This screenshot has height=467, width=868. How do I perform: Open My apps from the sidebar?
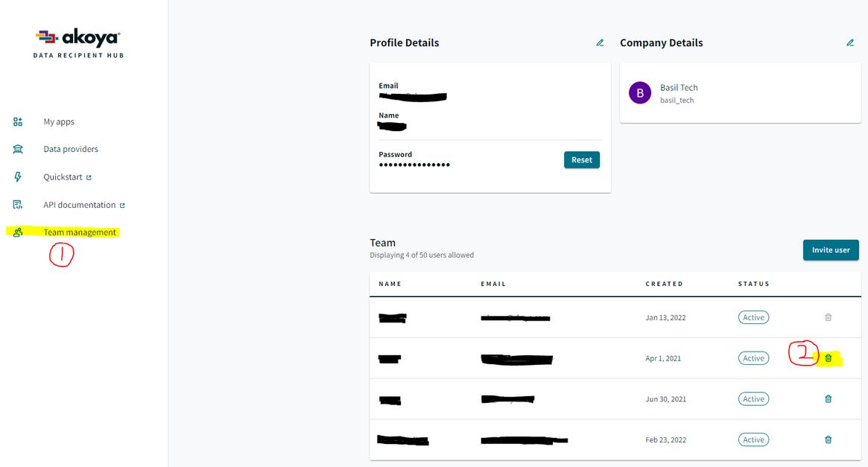click(x=59, y=121)
